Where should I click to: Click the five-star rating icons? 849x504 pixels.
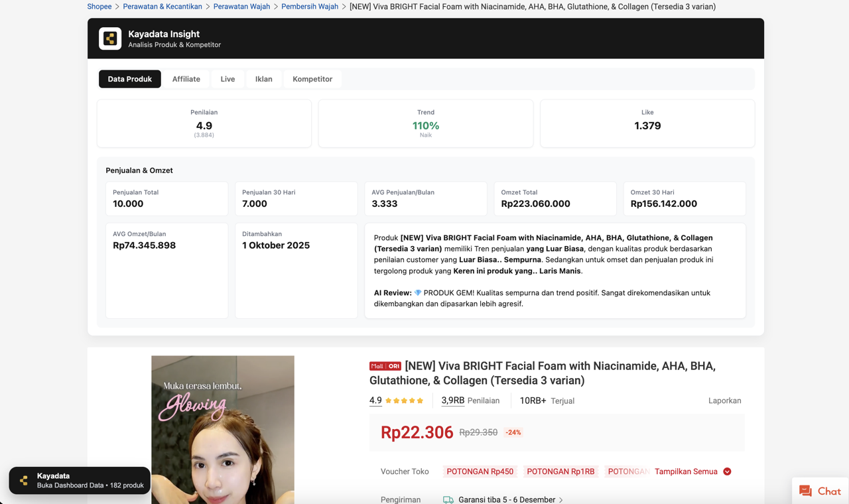404,401
